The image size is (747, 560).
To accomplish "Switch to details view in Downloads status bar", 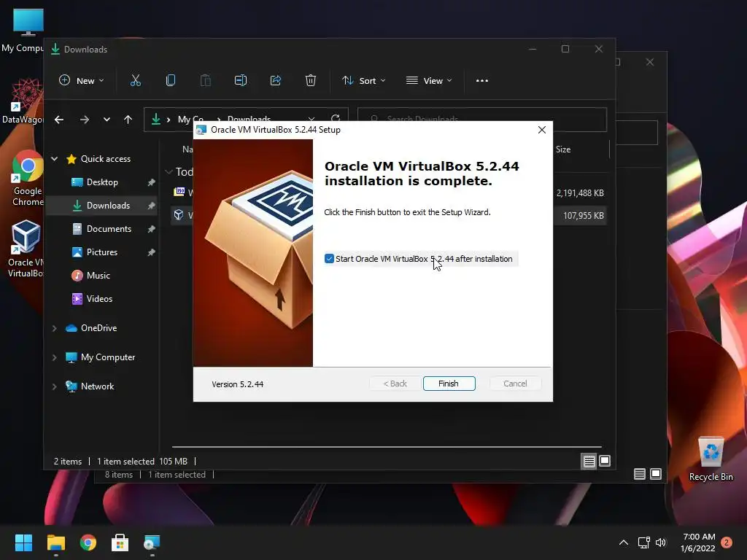I will pyautogui.click(x=589, y=461).
